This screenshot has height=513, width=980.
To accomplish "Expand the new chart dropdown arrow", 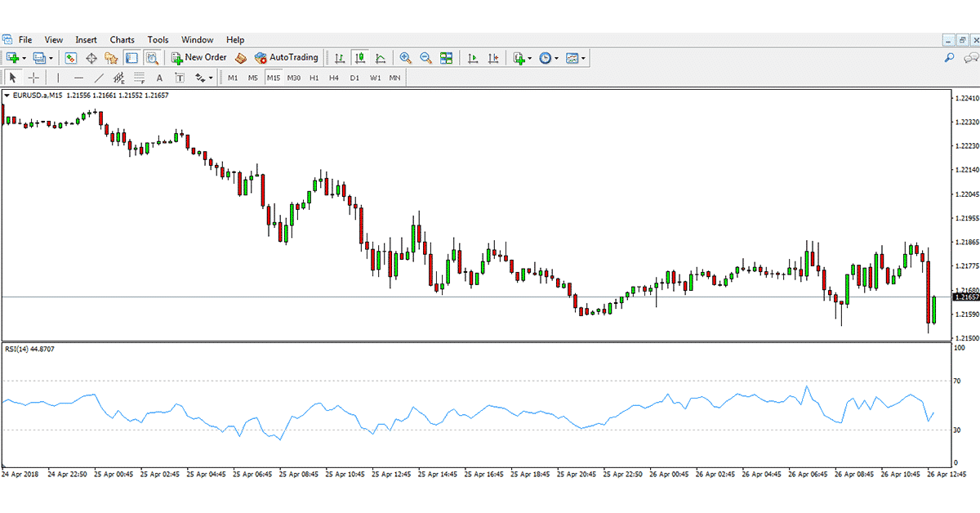I will pos(24,58).
